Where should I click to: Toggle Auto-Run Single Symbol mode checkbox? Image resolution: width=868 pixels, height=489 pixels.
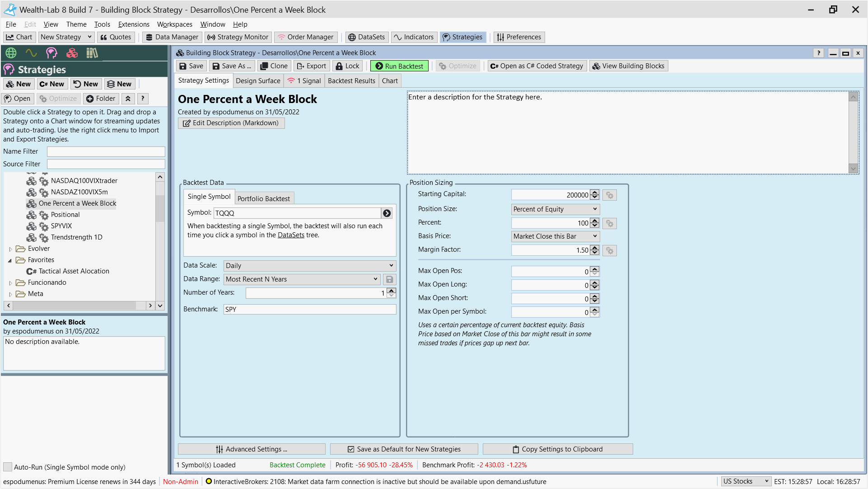pyautogui.click(x=8, y=467)
